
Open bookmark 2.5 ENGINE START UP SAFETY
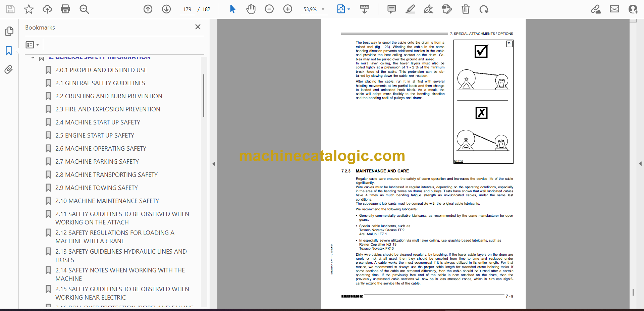pos(95,136)
